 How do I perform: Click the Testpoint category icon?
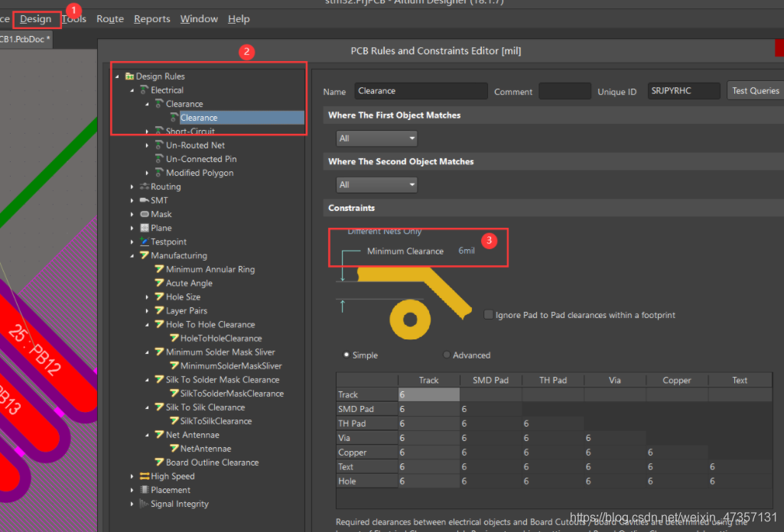pyautogui.click(x=145, y=242)
